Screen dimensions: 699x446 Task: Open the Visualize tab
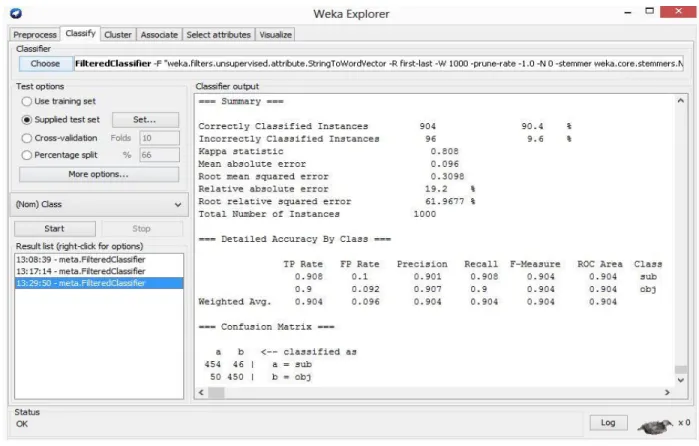click(x=275, y=35)
